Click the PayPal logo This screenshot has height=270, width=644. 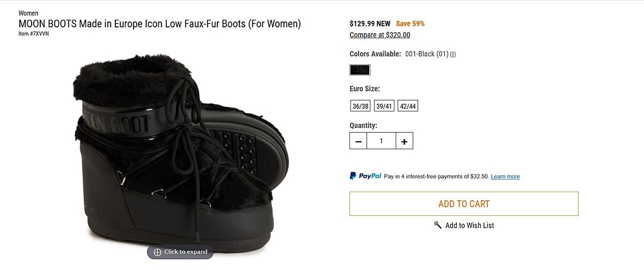tap(365, 176)
